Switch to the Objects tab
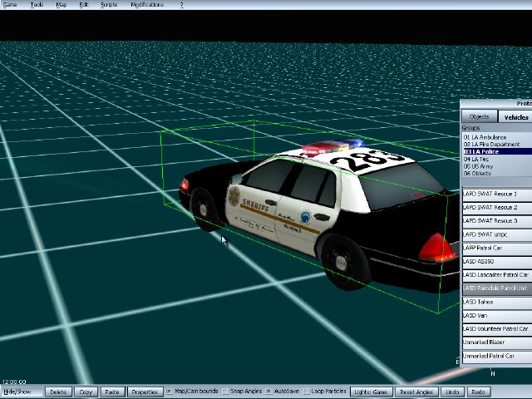 (x=479, y=116)
